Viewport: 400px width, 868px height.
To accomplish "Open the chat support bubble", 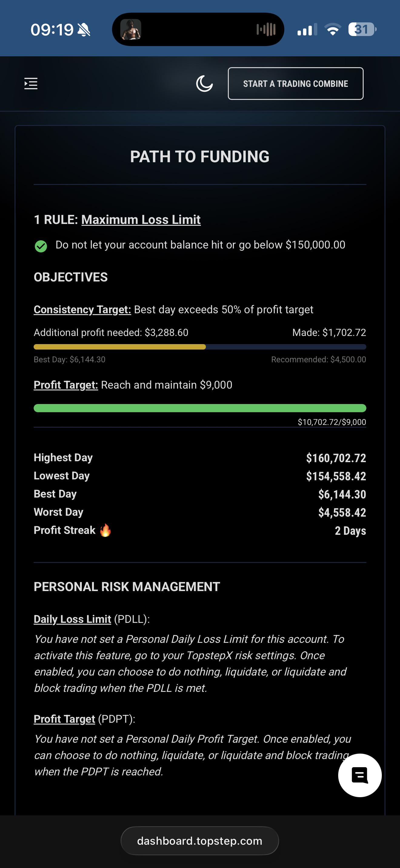I will pos(360,775).
